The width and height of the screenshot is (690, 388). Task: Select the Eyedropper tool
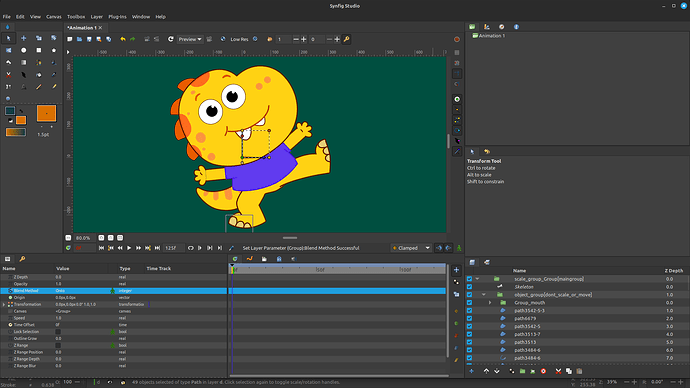tap(54, 75)
